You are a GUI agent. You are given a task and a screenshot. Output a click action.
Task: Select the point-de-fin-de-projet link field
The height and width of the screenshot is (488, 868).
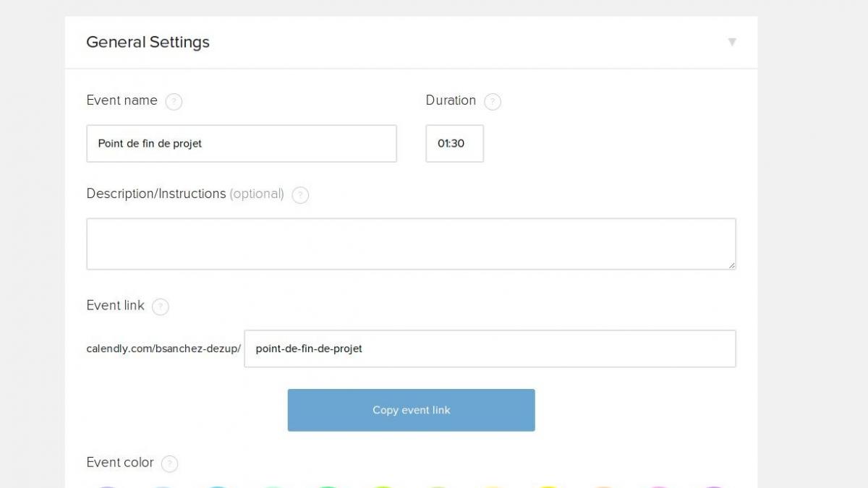coord(490,348)
